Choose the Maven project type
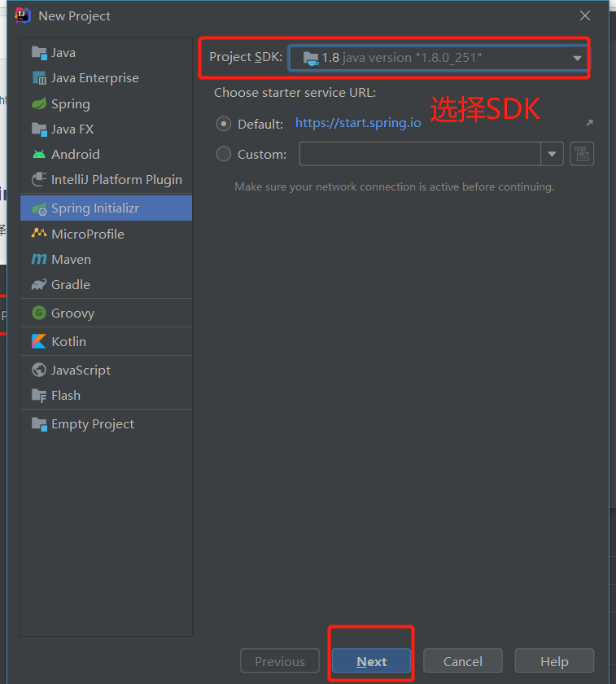 (x=107, y=259)
